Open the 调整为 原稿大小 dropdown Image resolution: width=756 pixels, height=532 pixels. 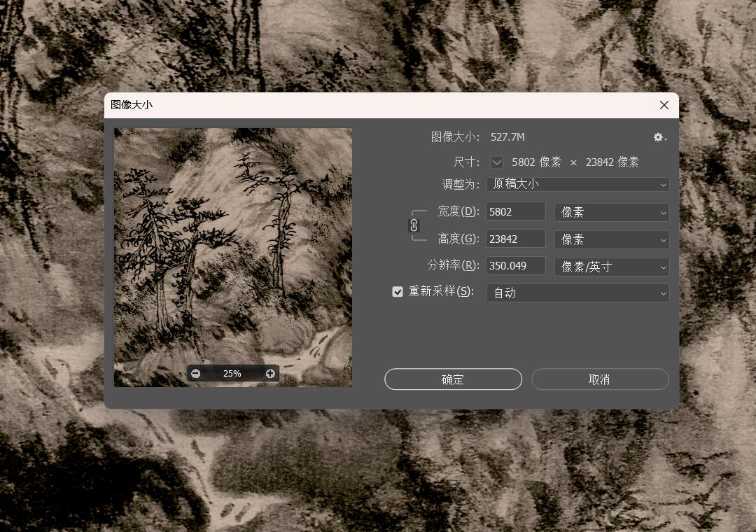577,184
